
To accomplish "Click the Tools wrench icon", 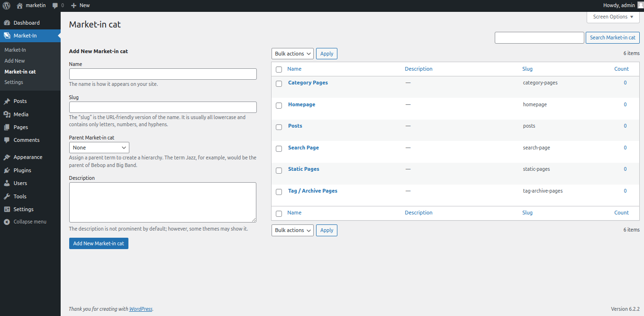I will tap(7, 196).
